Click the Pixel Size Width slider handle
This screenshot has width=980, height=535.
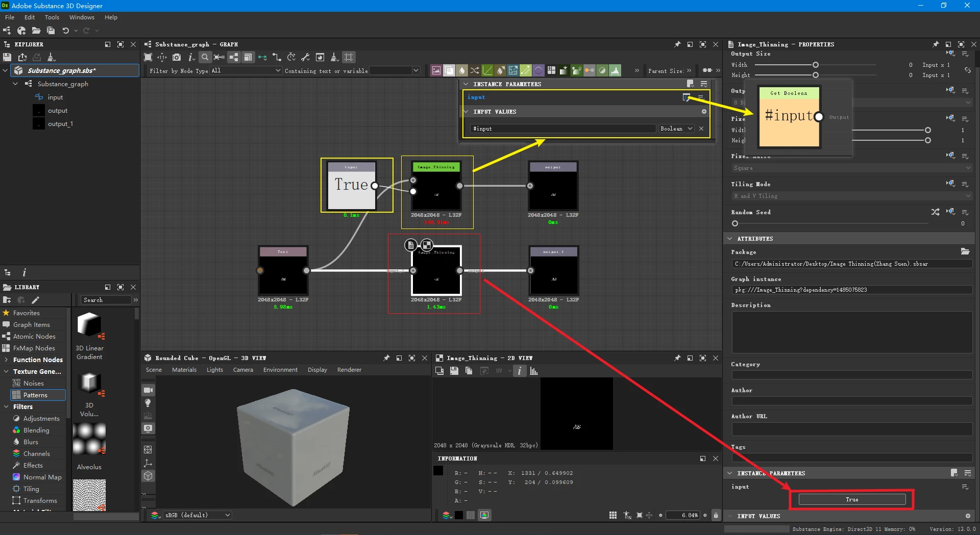pyautogui.click(x=928, y=130)
